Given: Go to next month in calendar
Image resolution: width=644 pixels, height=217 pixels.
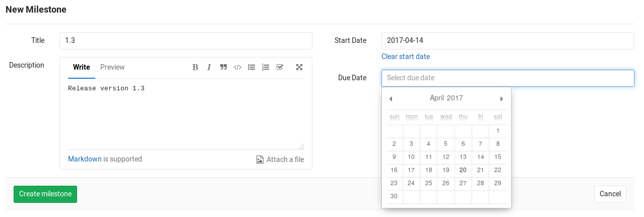Looking at the screenshot, I should pos(501,98).
